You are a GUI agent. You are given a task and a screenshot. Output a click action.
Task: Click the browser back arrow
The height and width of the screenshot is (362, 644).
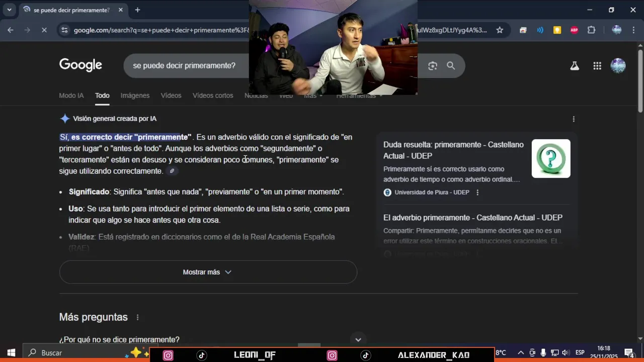pyautogui.click(x=11, y=30)
